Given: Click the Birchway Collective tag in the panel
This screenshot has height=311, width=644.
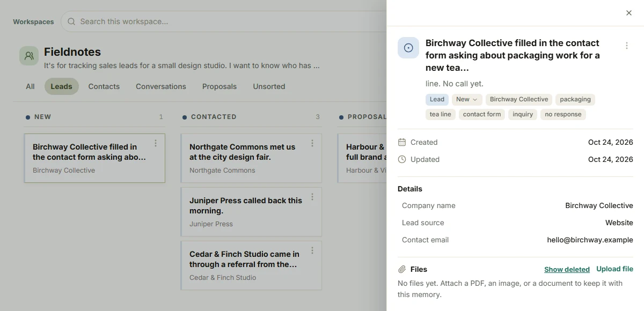Looking at the screenshot, I should click(x=519, y=99).
